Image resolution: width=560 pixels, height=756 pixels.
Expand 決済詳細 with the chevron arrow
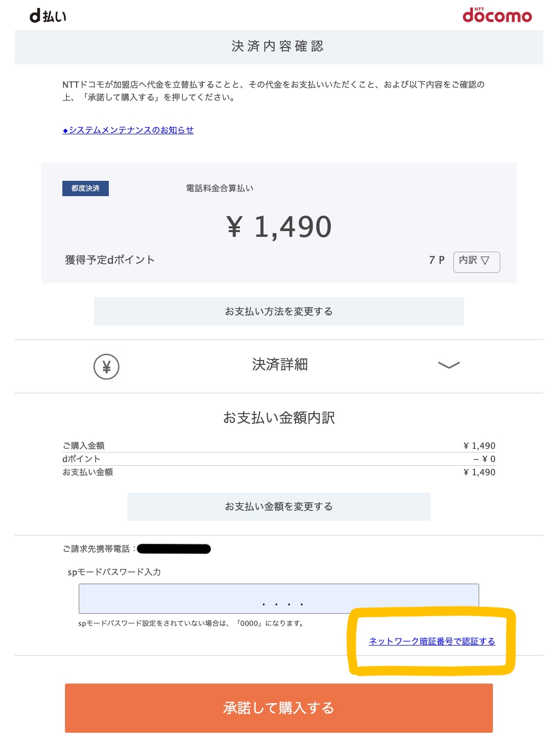(449, 365)
